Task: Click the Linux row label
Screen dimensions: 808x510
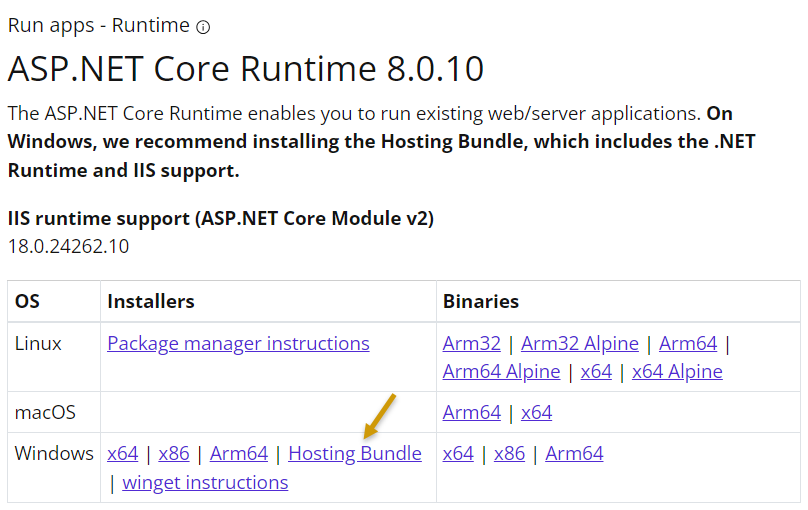Action: pyautogui.click(x=38, y=344)
